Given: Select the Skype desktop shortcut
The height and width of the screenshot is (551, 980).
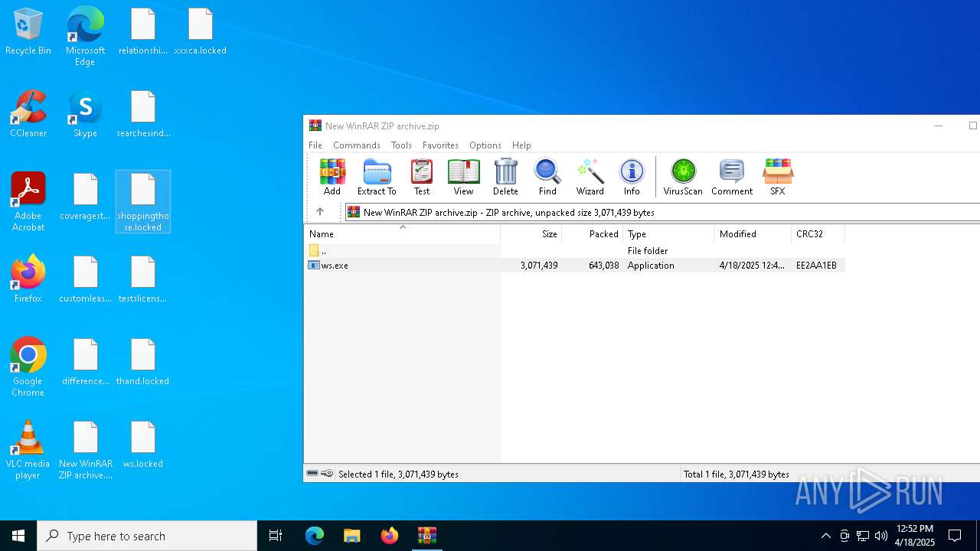Looking at the screenshot, I should point(85,114).
